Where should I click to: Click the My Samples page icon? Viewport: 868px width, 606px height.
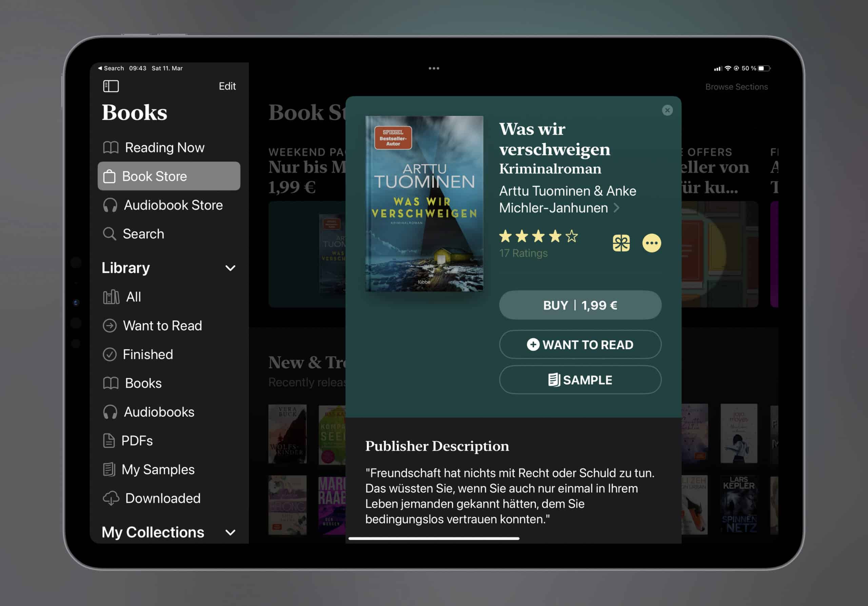point(109,470)
